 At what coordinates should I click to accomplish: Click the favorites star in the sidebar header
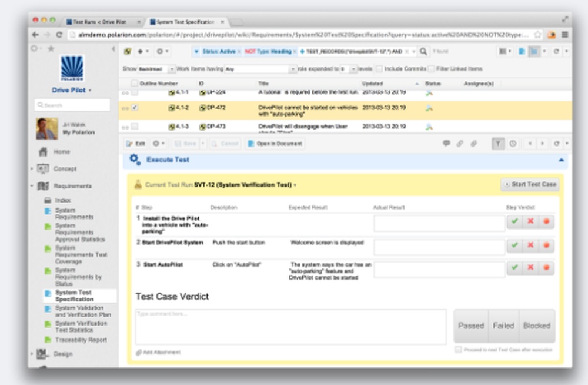coord(51,48)
